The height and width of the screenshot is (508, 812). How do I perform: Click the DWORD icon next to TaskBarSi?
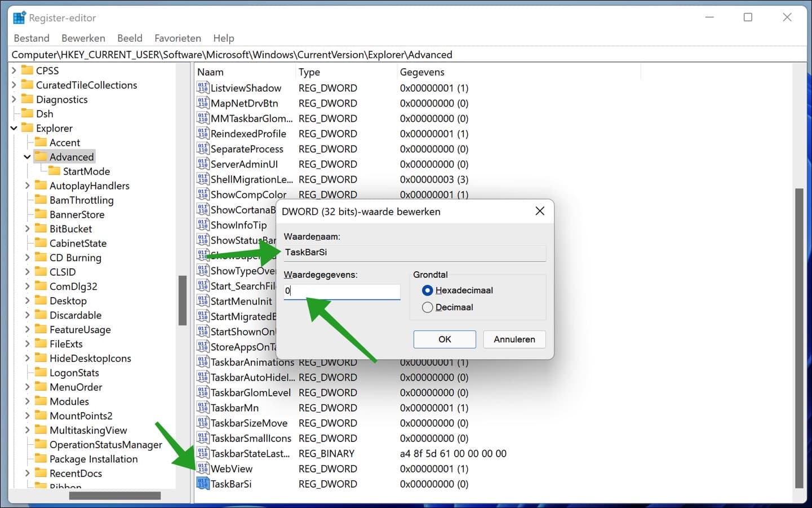(203, 484)
